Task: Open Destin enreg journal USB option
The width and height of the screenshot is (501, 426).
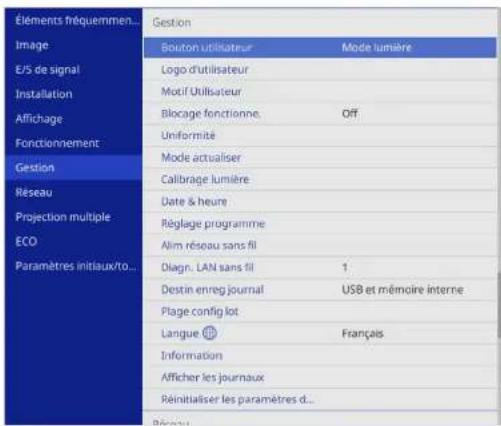Action: 320,289
